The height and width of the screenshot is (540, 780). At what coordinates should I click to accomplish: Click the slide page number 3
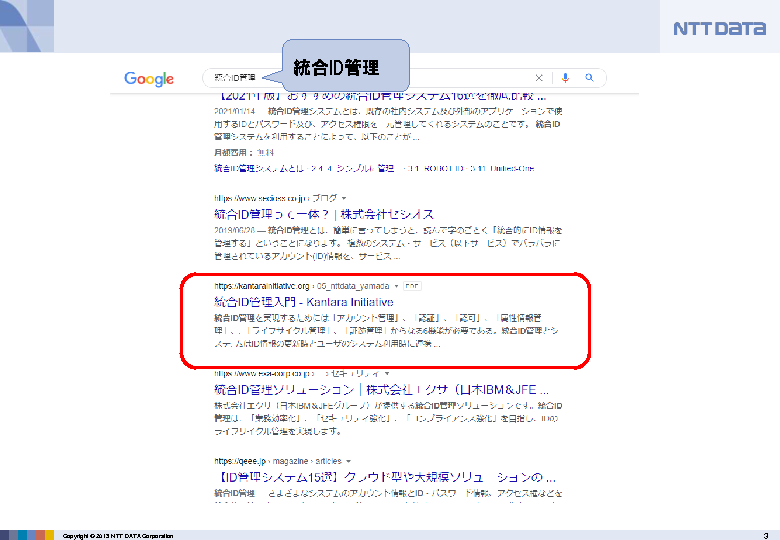pyautogui.click(x=764, y=535)
